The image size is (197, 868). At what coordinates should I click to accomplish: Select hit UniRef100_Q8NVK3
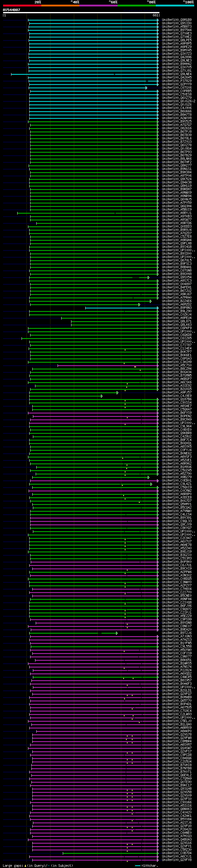177,809
